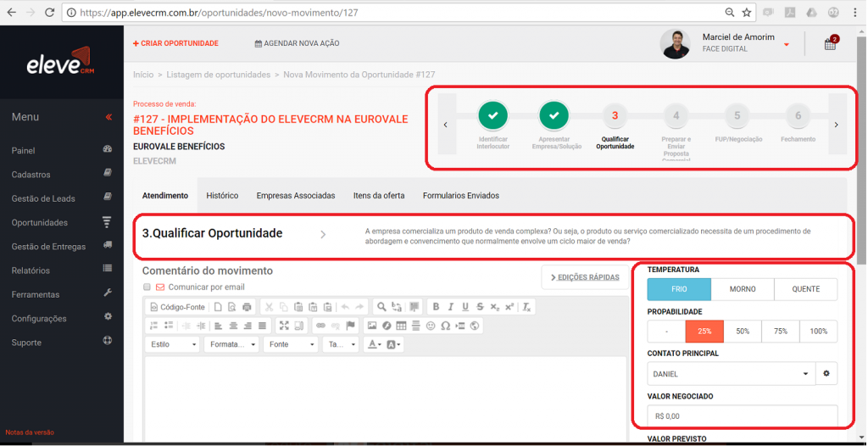Image resolution: width=868 pixels, height=446 pixels.
Task: Click CRIAR OPORTUNIDADE
Action: pos(175,43)
